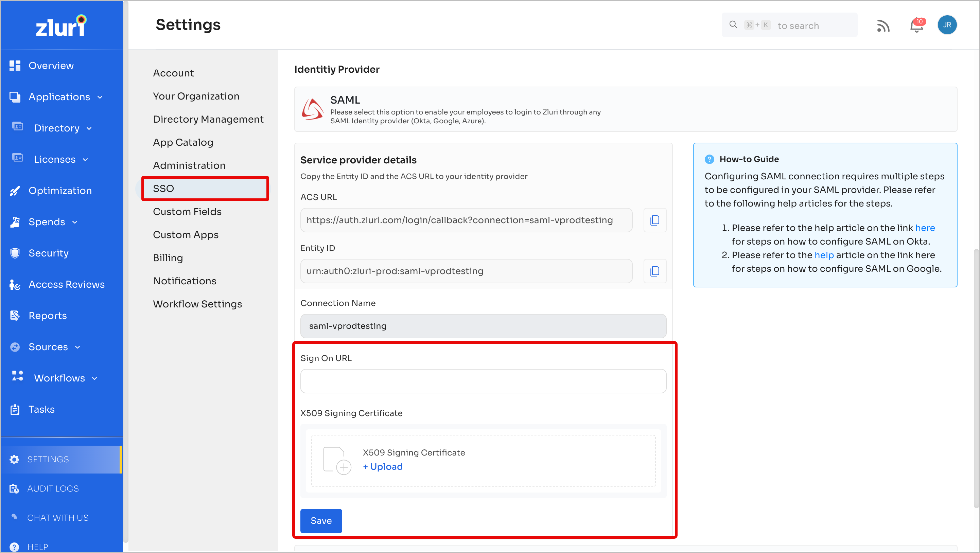Open the Google SAML 'help' link
The width and height of the screenshot is (980, 553).
tap(824, 255)
